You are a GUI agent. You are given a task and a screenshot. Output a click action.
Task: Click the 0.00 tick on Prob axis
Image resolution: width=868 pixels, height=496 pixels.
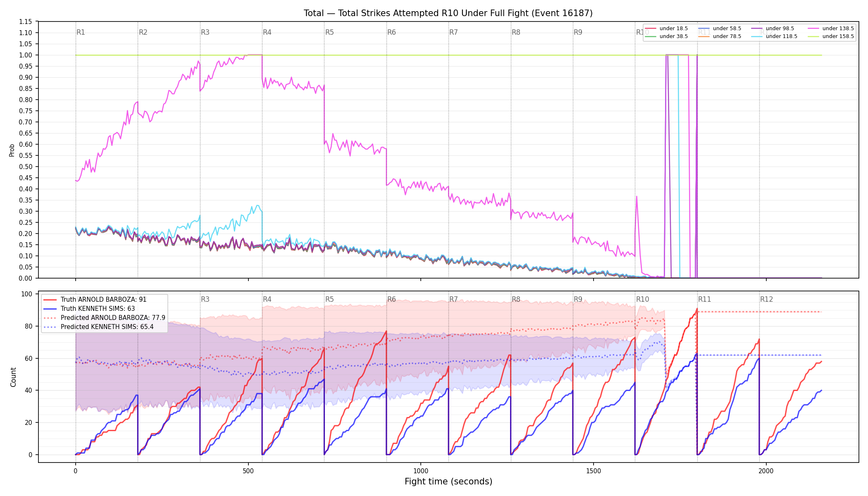[26, 278]
